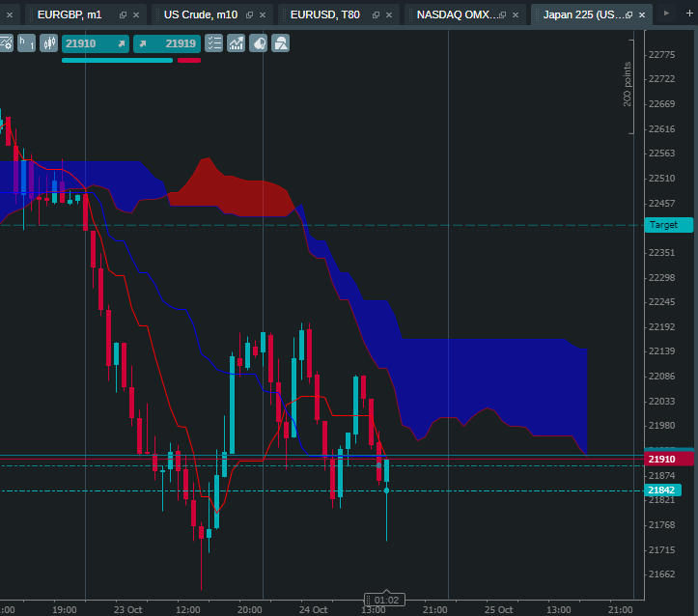Click the 21910 red price marker
The height and width of the screenshot is (616, 698).
coord(669,459)
